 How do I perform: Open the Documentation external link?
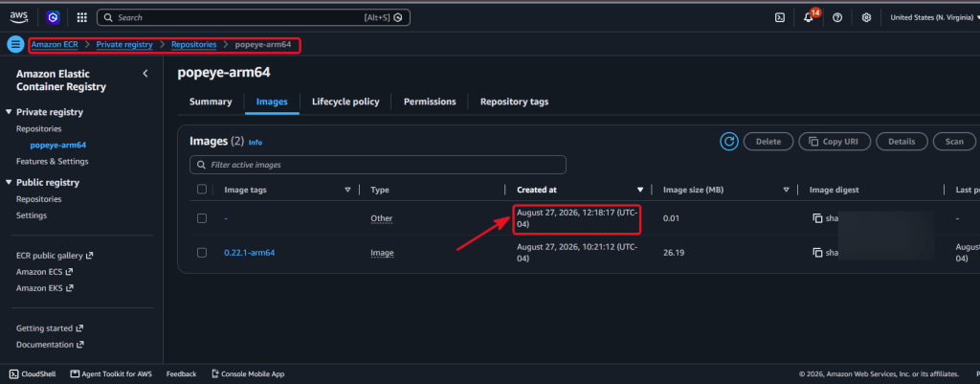(x=50, y=344)
